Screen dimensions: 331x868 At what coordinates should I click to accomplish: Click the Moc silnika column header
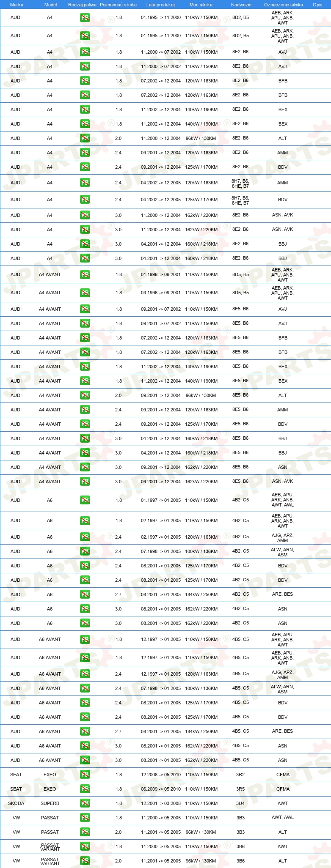[x=201, y=5]
